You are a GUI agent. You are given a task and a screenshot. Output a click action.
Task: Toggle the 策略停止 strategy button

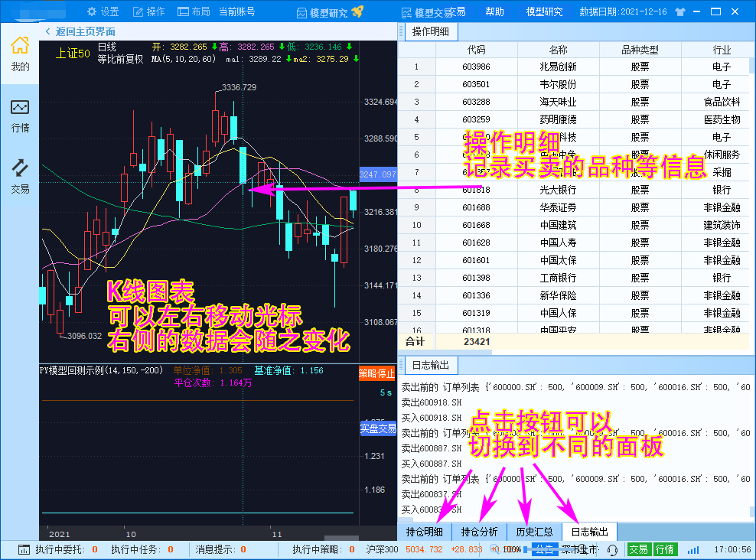coord(378,373)
